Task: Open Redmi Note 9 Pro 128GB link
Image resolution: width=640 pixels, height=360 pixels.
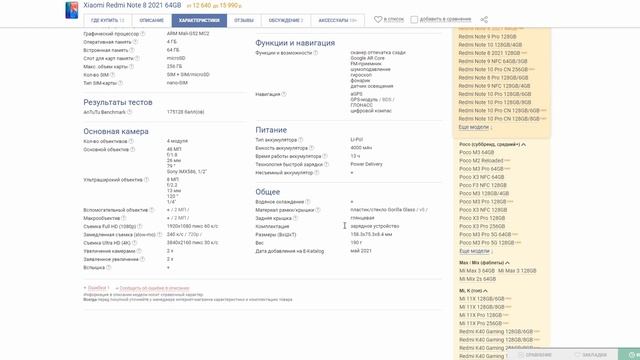Action: 487,37
